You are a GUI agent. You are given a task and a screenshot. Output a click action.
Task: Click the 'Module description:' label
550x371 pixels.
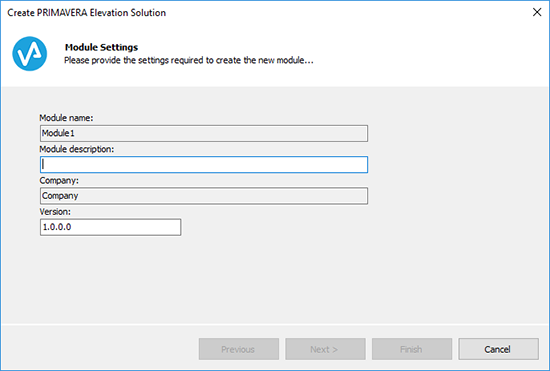77,149
